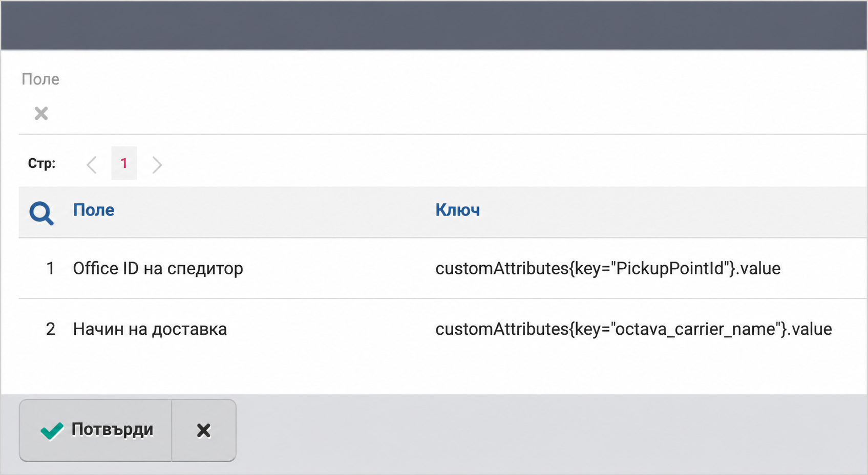This screenshot has height=475, width=868.
Task: Select row Office ID на спедитор
Action: tap(442, 268)
